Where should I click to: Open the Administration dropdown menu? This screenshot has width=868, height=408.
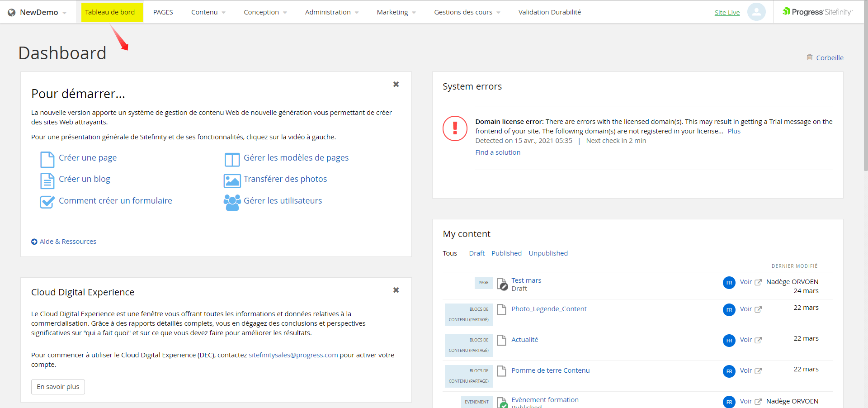(x=331, y=12)
